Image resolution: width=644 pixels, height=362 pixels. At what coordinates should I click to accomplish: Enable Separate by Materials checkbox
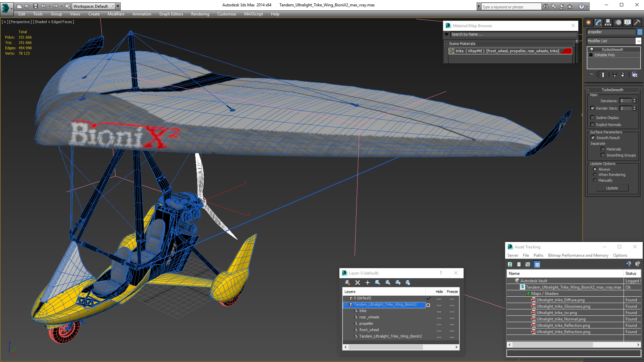pyautogui.click(x=603, y=149)
